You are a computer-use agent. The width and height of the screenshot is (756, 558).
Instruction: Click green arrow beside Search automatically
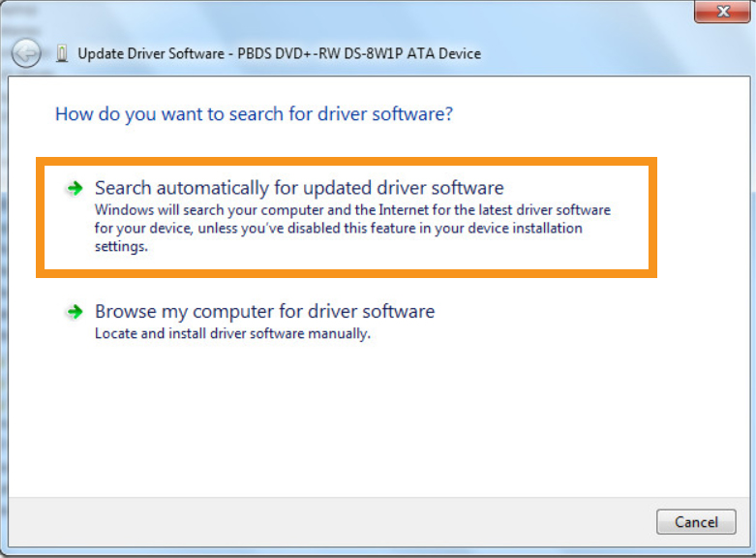pos(75,188)
